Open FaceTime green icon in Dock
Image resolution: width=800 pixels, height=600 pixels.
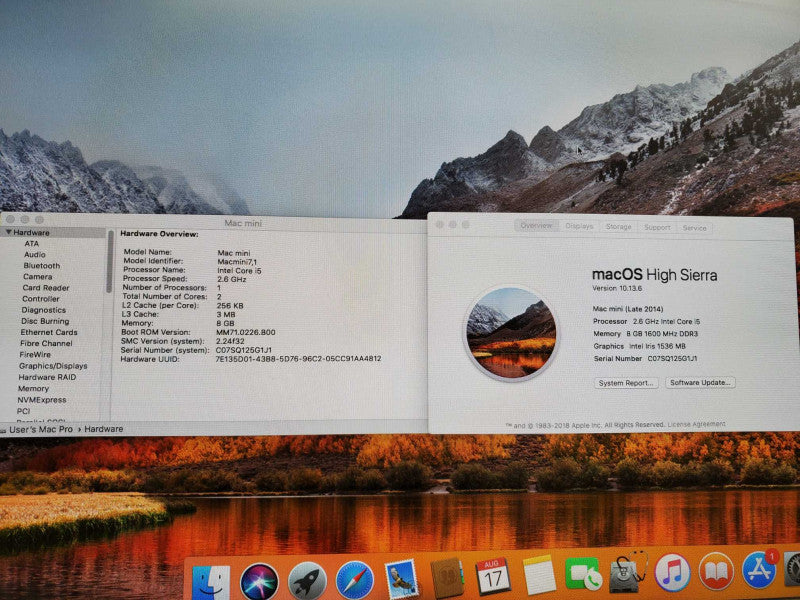point(583,573)
